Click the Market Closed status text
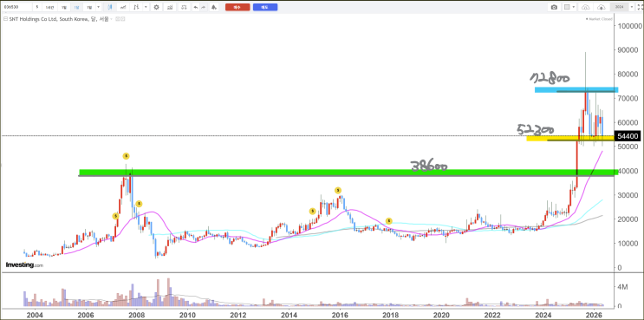The width and height of the screenshot is (644, 320). point(601,19)
